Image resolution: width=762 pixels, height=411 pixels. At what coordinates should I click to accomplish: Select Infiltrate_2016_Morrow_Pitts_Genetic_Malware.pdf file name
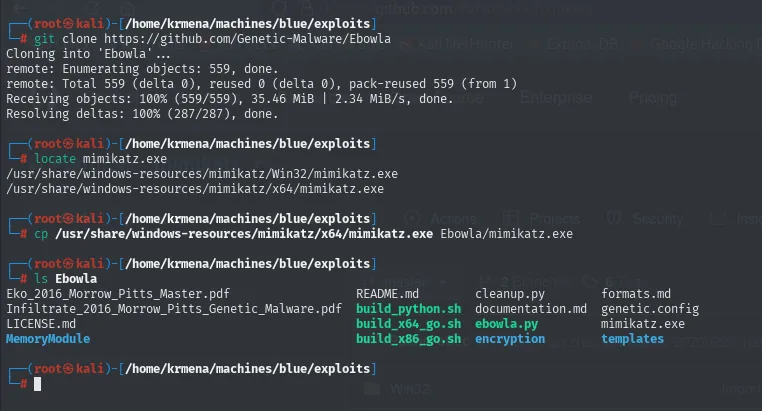(x=174, y=309)
